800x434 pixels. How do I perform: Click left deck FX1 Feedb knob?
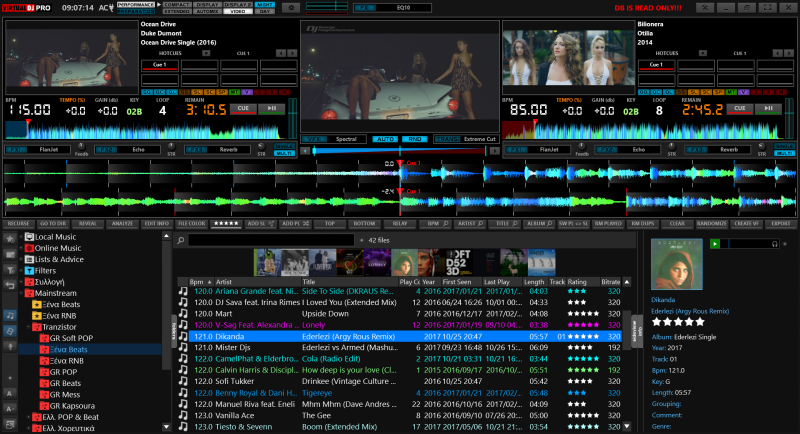pos(81,147)
